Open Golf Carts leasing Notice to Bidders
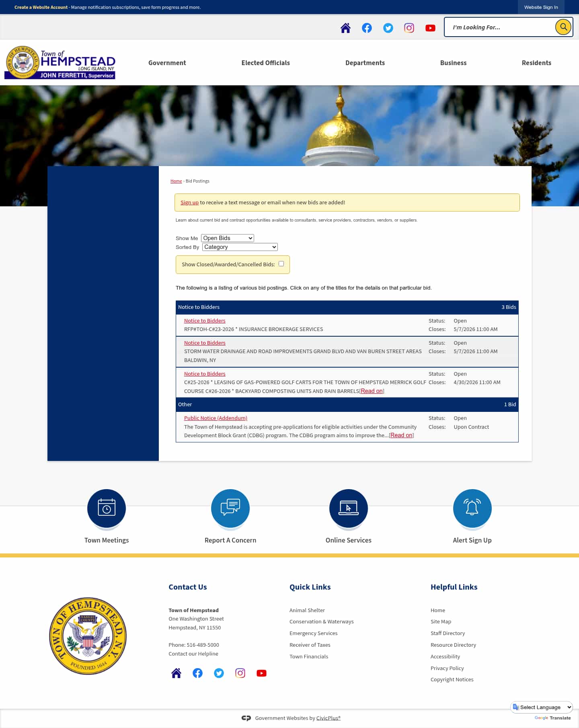 pyautogui.click(x=205, y=374)
